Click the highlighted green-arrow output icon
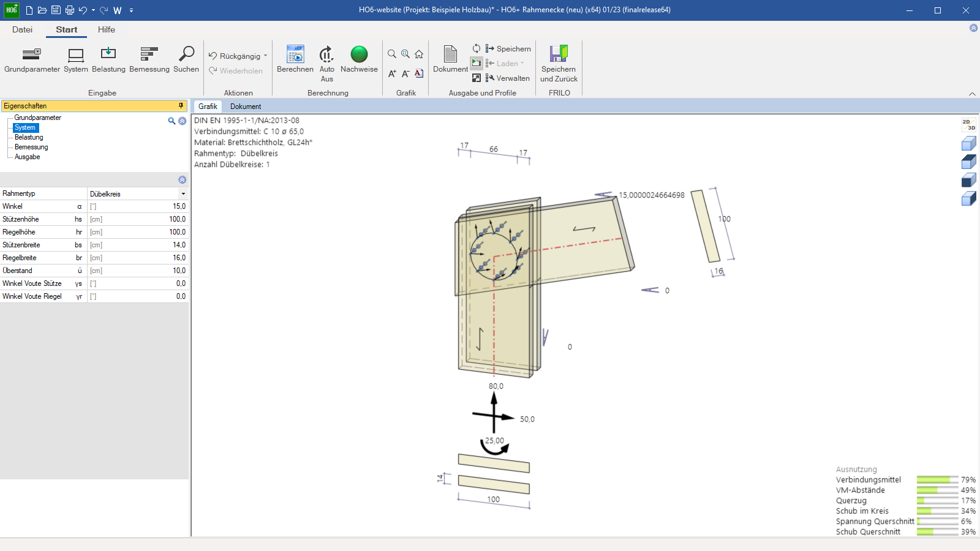The width and height of the screenshot is (980, 551). [x=477, y=63]
